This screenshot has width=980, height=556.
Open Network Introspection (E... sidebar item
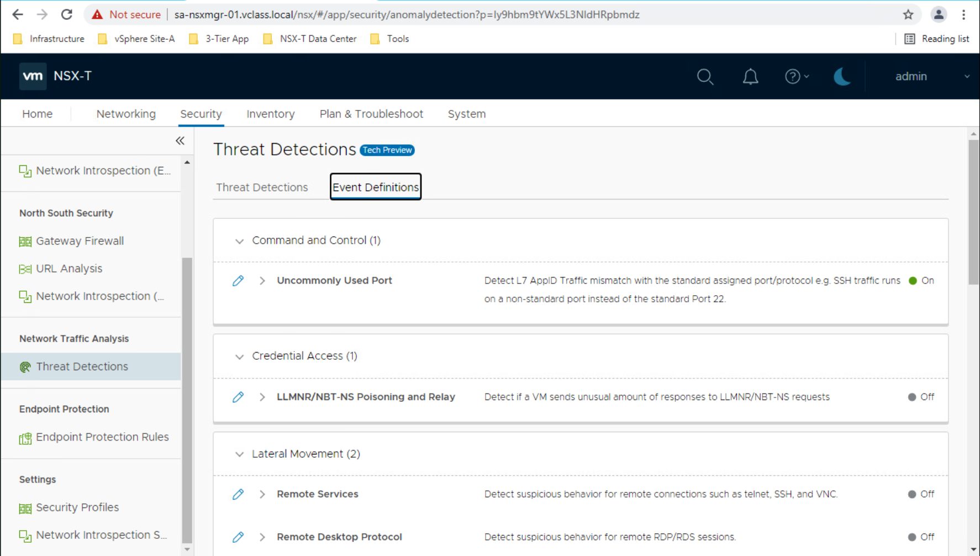click(95, 171)
